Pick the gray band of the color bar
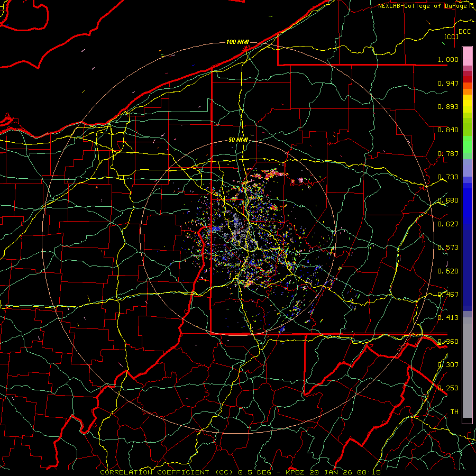The height and width of the screenshot is (476, 476). [467, 368]
